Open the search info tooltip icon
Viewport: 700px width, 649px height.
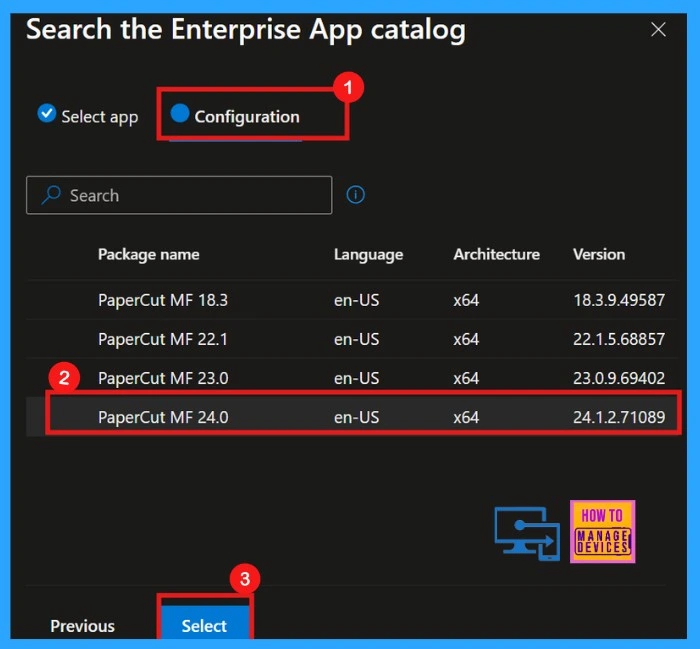click(355, 195)
